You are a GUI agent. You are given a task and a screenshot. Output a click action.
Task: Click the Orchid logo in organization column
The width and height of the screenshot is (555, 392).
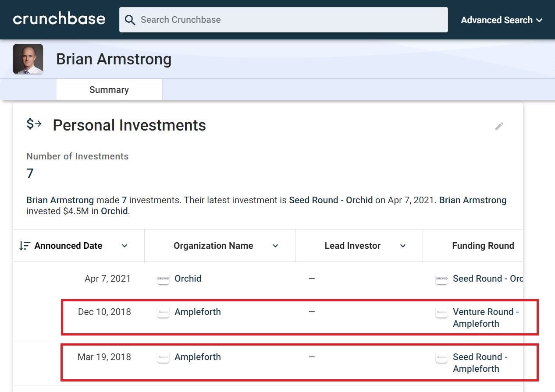(163, 279)
